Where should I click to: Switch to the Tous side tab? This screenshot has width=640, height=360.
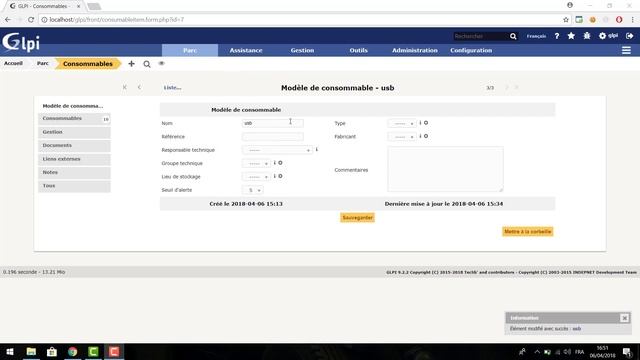pyautogui.click(x=74, y=186)
